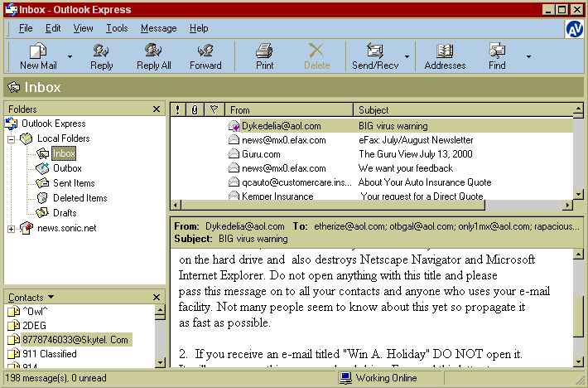Collapse the Local Folders tree node

(12, 139)
